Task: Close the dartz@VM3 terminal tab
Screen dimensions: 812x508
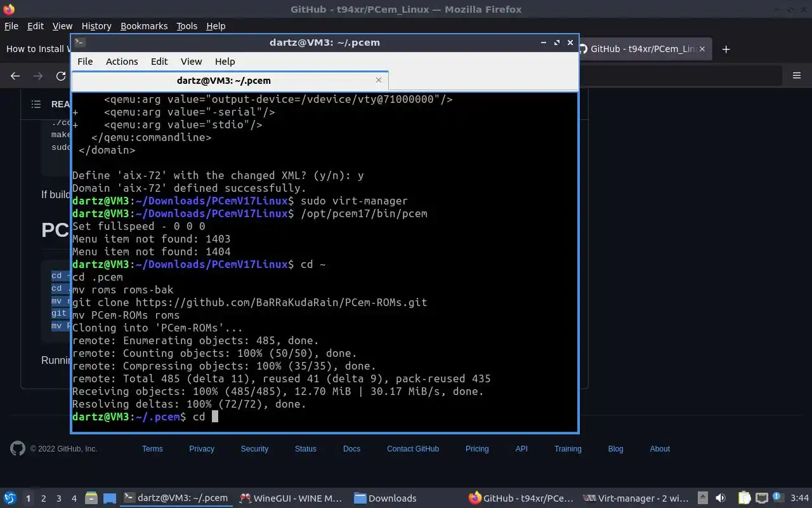Action: (x=379, y=80)
